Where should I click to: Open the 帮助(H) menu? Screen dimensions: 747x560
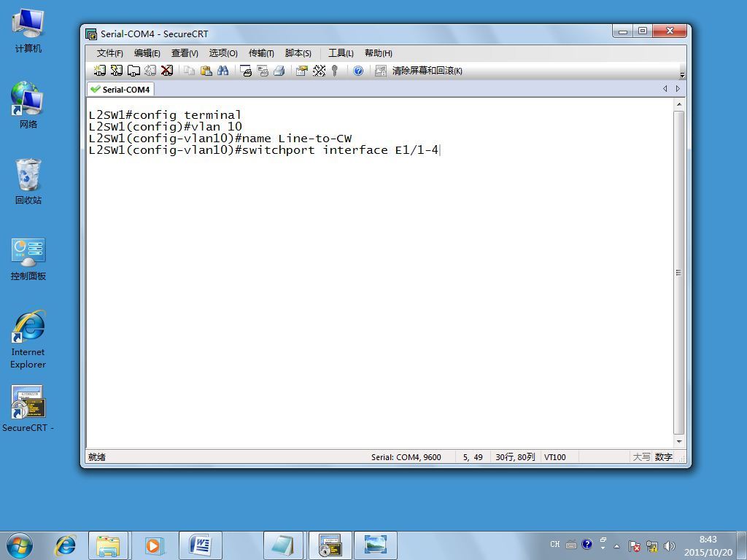tap(379, 52)
